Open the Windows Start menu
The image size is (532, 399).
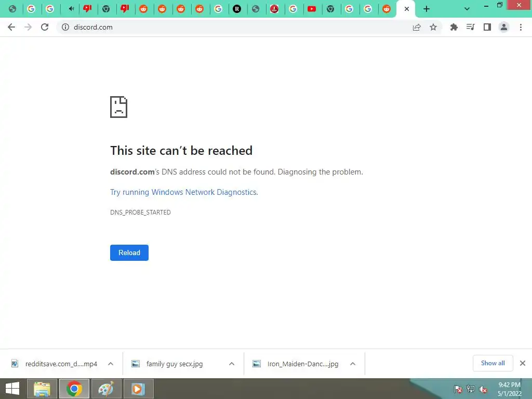pyautogui.click(x=12, y=389)
